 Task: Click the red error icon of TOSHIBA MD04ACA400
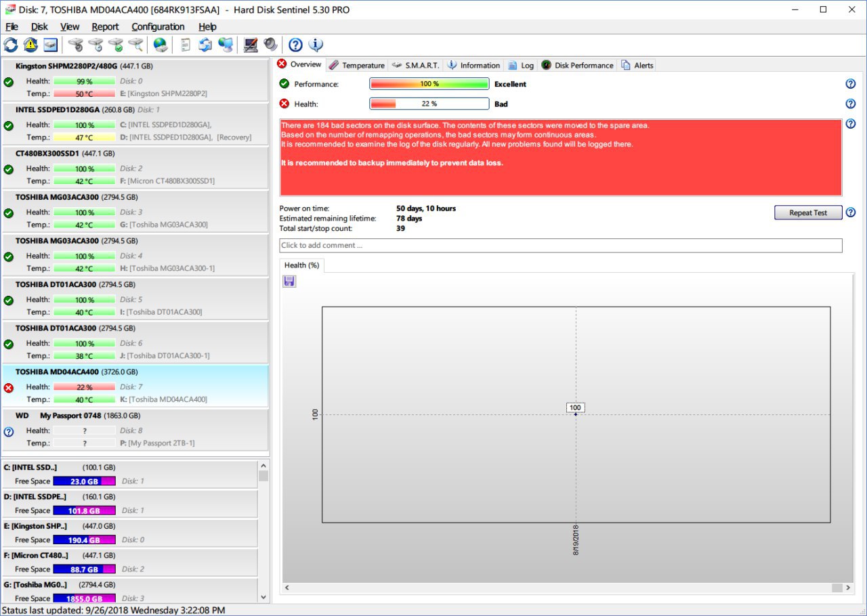point(9,388)
